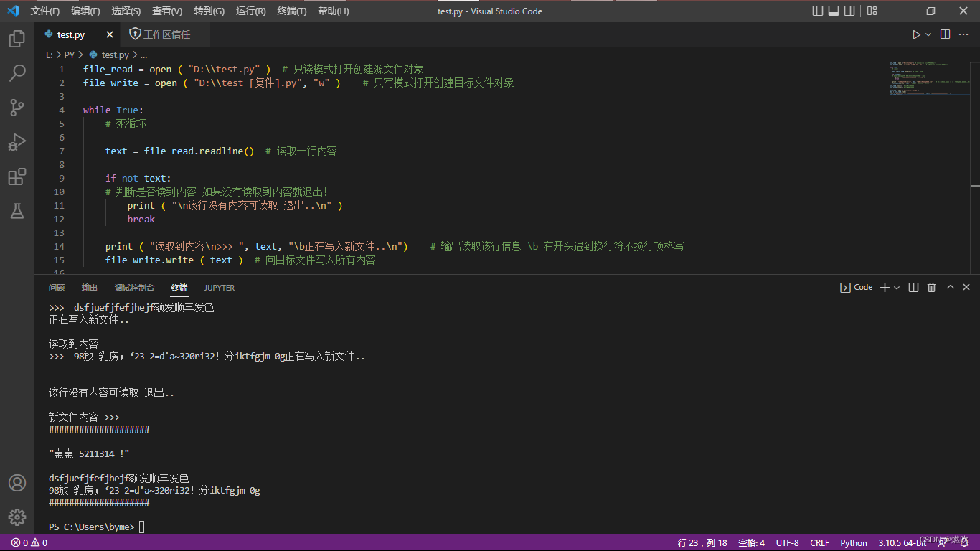Open Customize Layout control

click(x=872, y=11)
